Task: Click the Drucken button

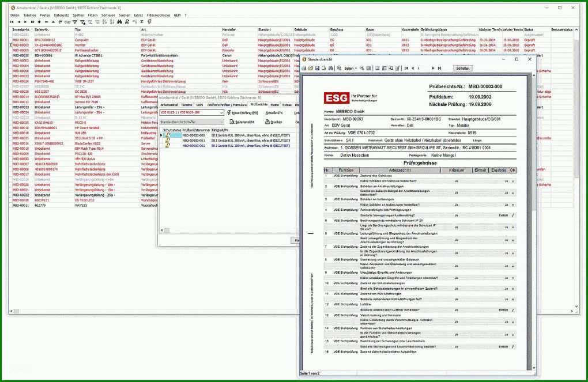Action: click(x=273, y=122)
